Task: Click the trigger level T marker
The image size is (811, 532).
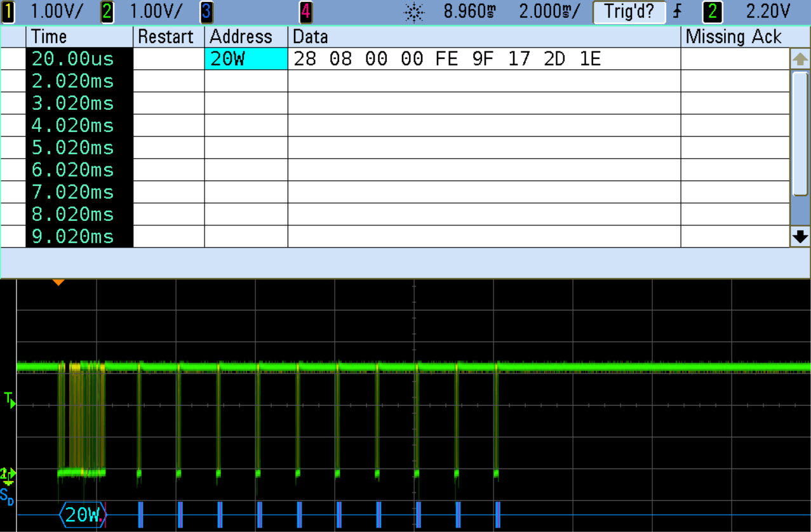Action: [8, 399]
